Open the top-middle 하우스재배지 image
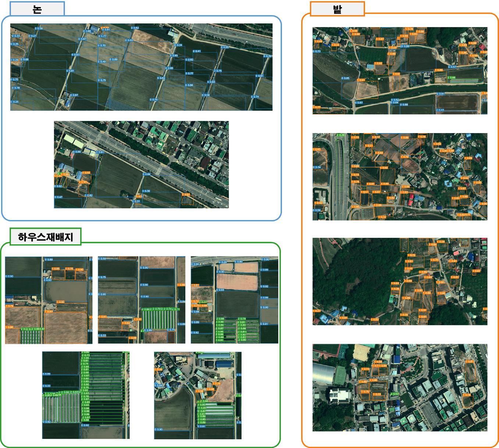This screenshot has height=448, width=499. pos(142,300)
